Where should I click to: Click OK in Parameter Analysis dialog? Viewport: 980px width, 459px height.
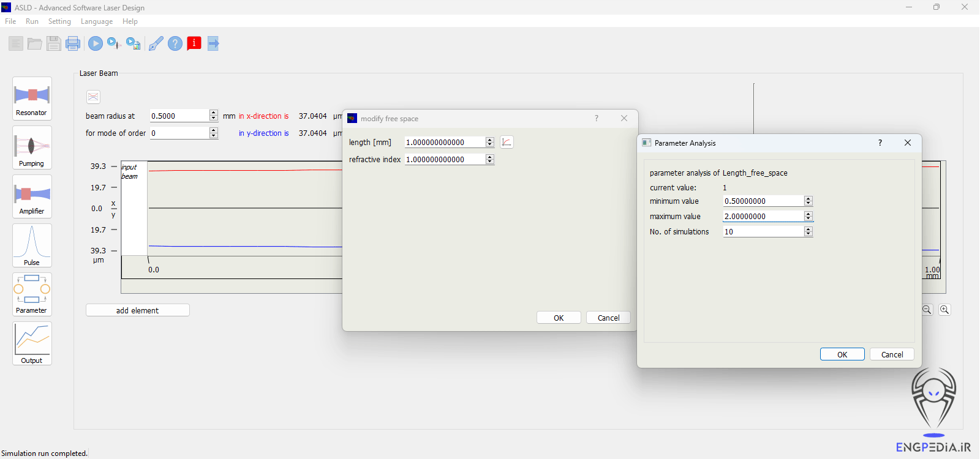(x=842, y=354)
